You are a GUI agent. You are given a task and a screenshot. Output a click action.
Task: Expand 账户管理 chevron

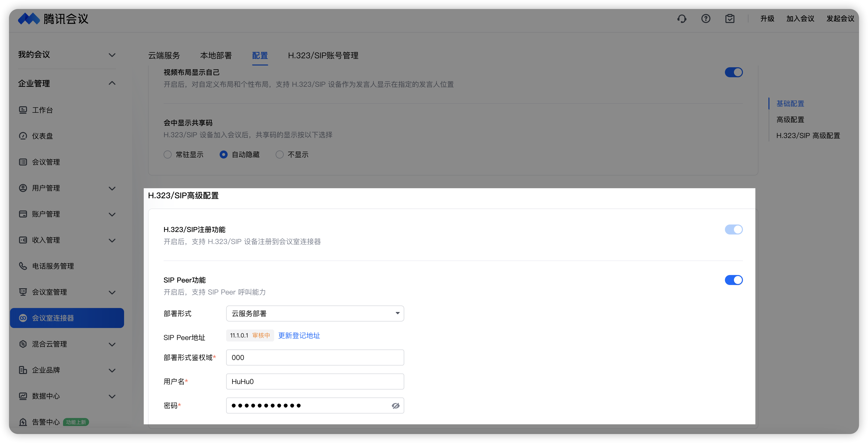point(112,214)
